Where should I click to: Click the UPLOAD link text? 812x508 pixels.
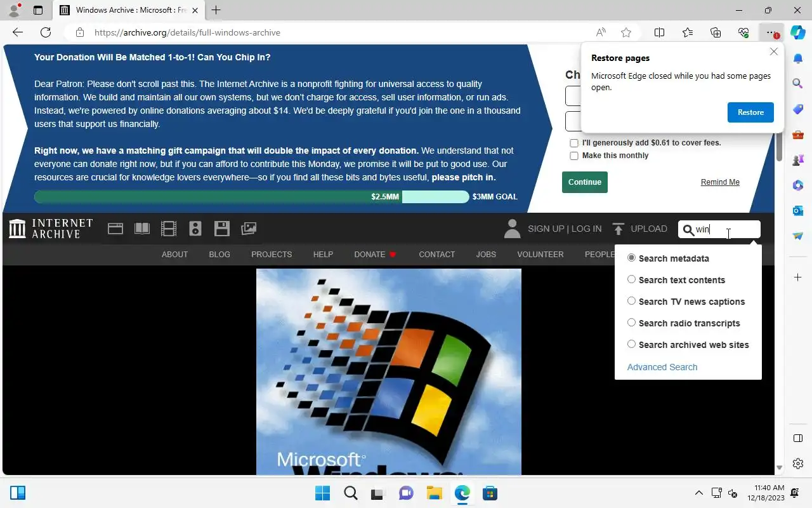click(x=649, y=229)
